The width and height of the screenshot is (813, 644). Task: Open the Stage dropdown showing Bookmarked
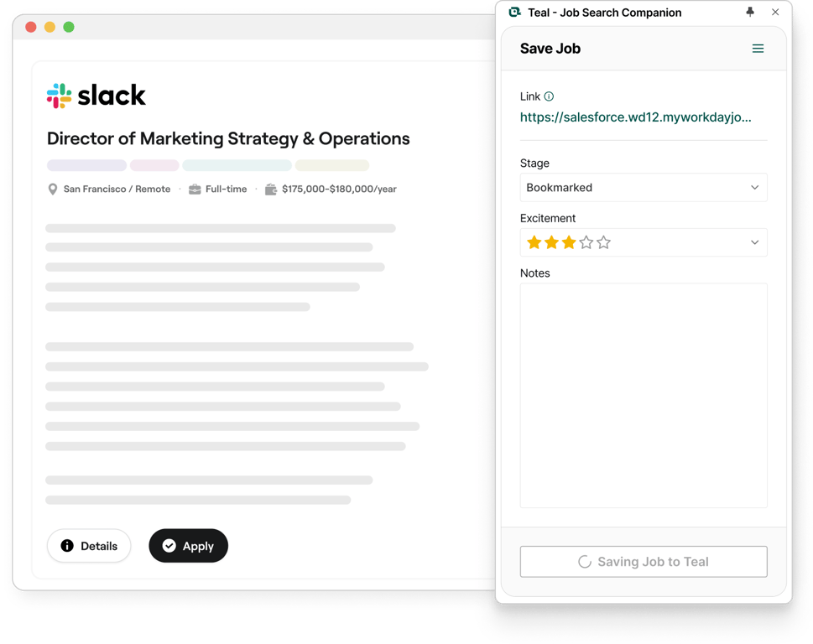[x=644, y=188]
